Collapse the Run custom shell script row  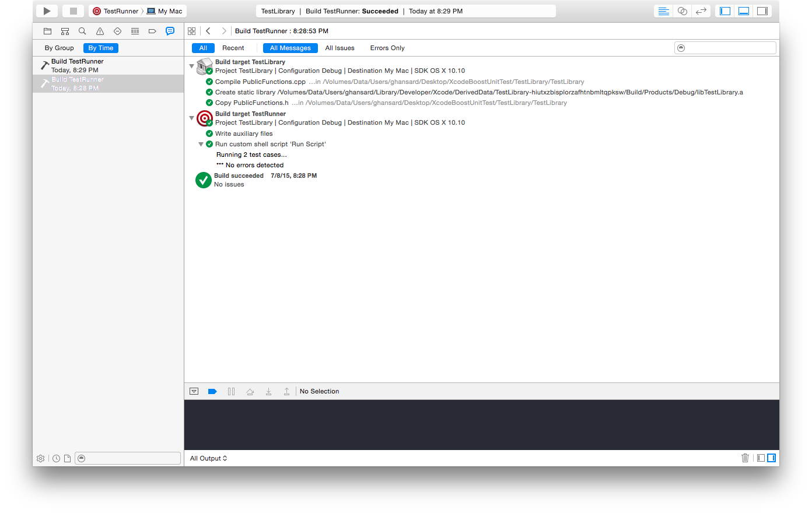click(201, 144)
